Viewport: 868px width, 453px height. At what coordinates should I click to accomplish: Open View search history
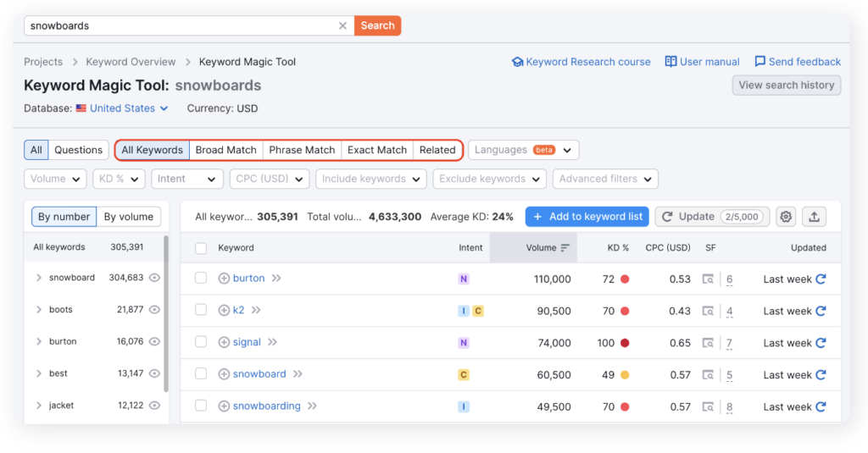point(786,86)
